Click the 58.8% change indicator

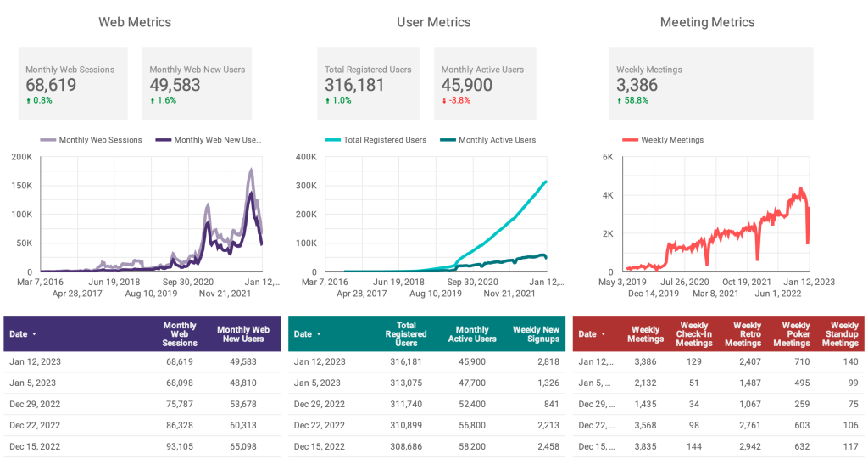pos(632,100)
